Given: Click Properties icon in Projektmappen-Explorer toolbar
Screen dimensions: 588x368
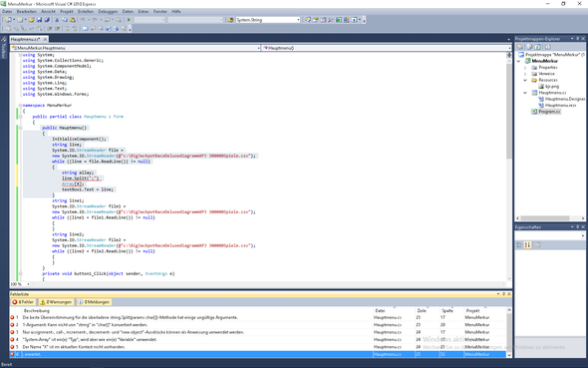Looking at the screenshot, I should (520, 47).
